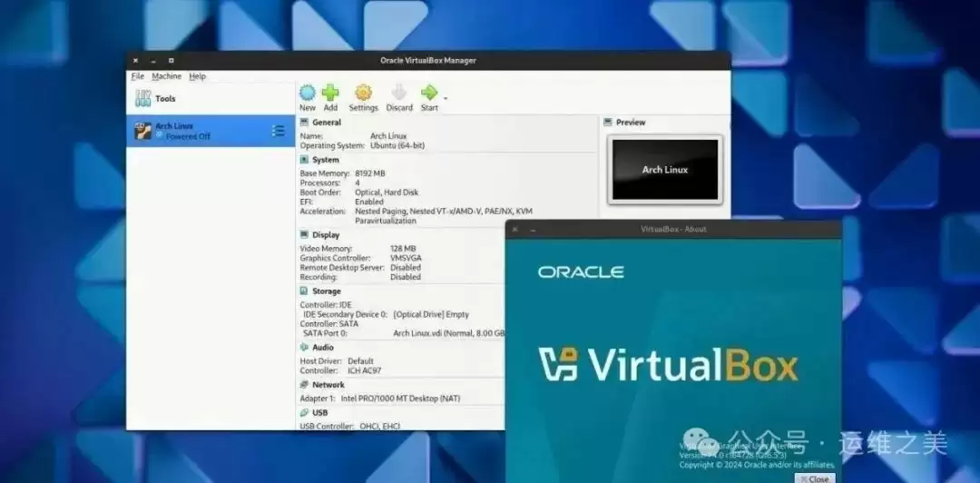
Task: Open the Help menu
Action: tap(197, 76)
